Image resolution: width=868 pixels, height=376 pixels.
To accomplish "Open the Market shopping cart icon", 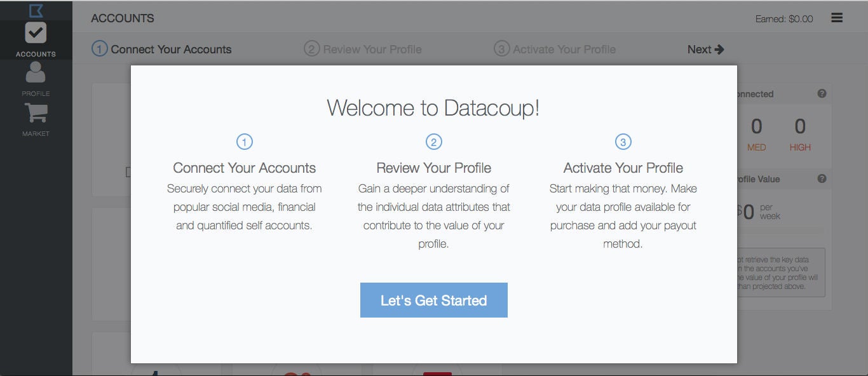I will coord(36,113).
